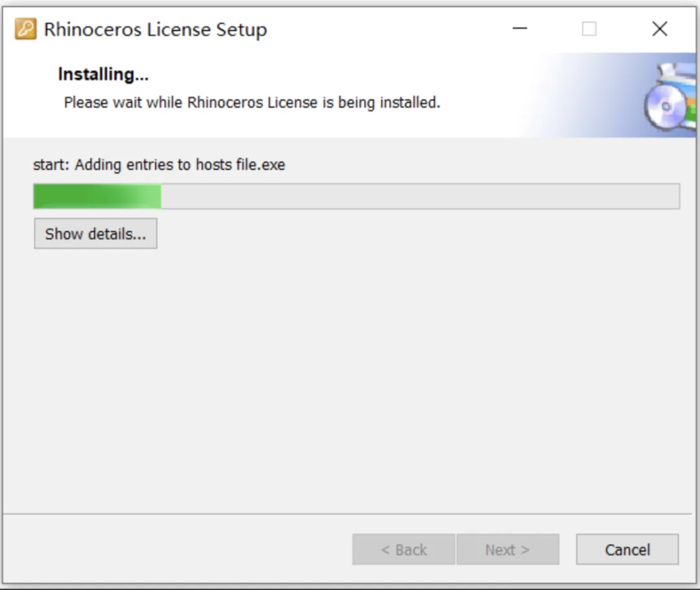Screen dimensions: 700x590
Task: Click the unfilled portion of the progress bar
Action: 420,196
